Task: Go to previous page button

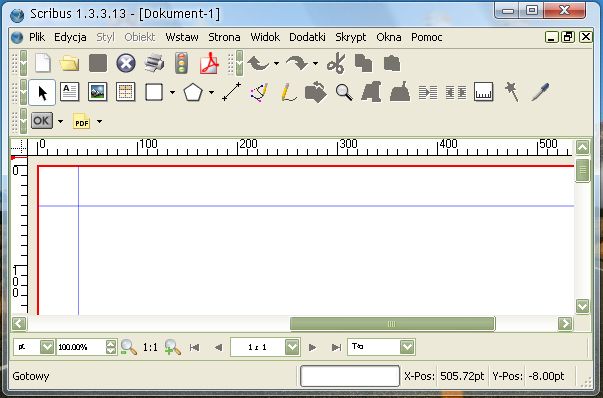Action: pos(218,347)
